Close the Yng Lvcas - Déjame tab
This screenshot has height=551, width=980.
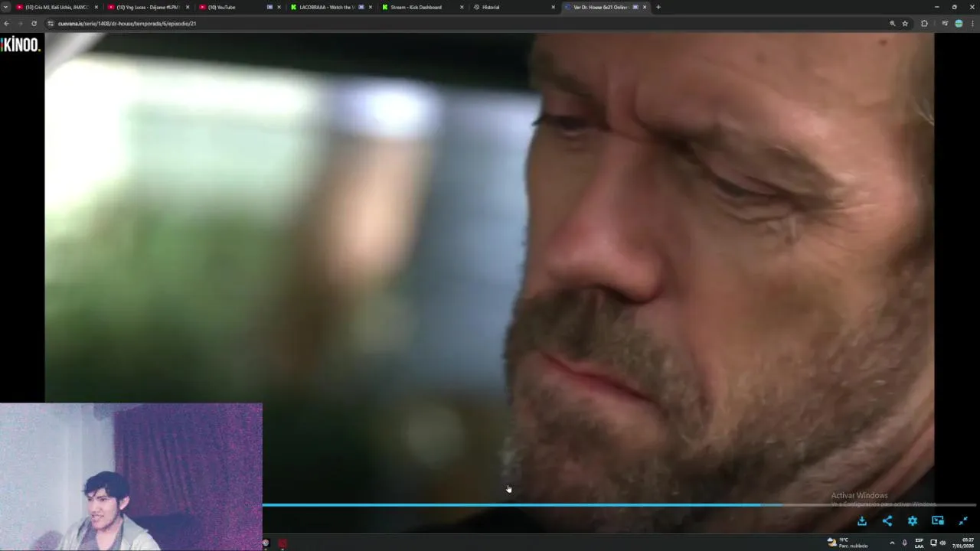(188, 7)
